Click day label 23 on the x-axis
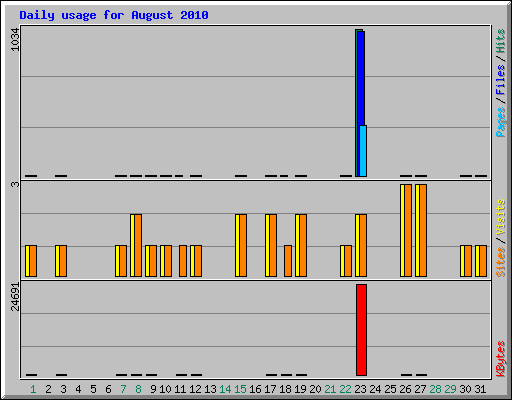 pos(360,389)
